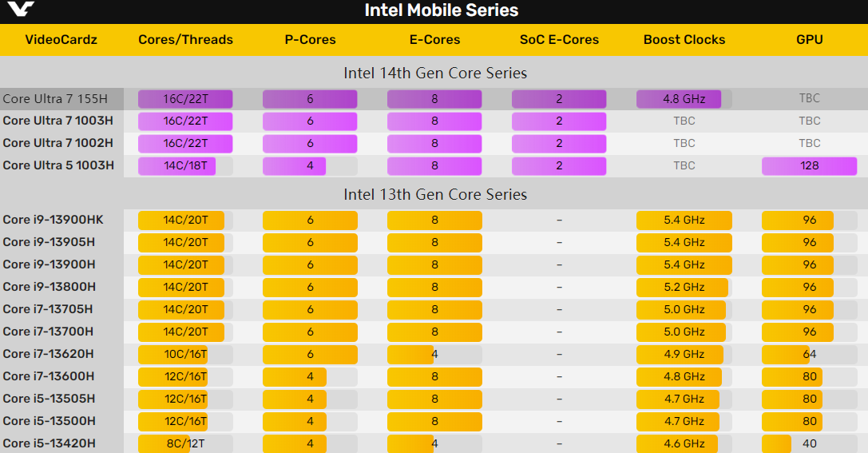Click the purple 128 GPU bar
The image size is (868, 453).
tap(809, 165)
